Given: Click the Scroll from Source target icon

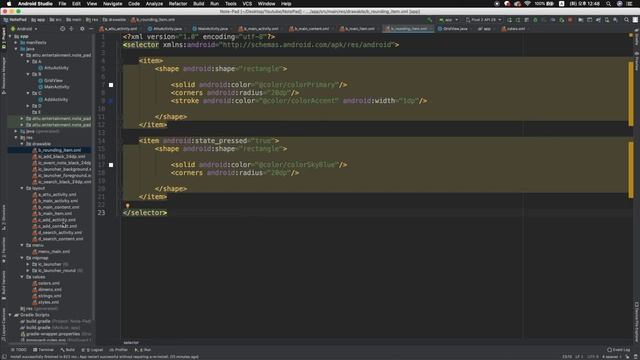Looking at the screenshot, I should [x=62, y=29].
